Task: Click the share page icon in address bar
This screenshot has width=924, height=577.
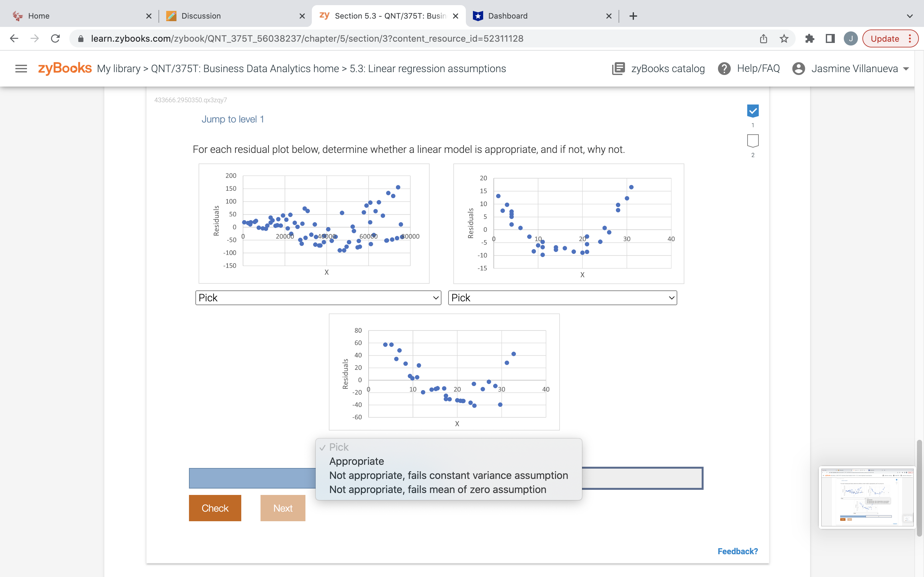Action: (x=763, y=38)
